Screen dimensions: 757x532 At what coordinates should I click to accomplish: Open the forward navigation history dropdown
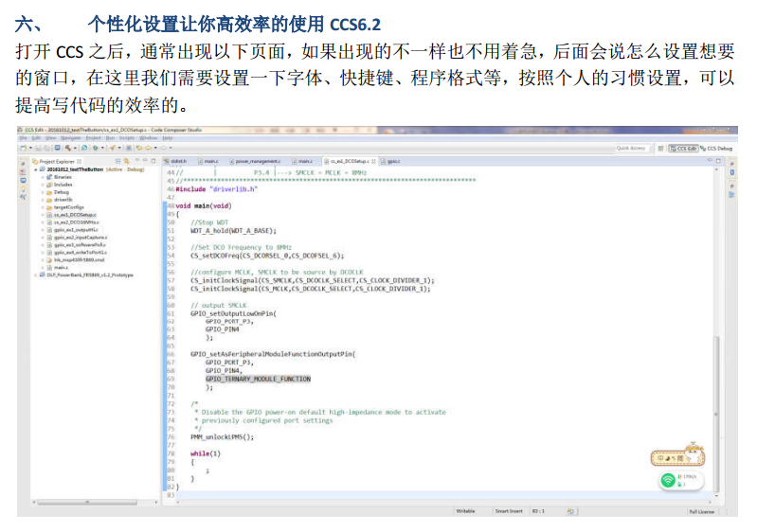pyautogui.click(x=155, y=148)
